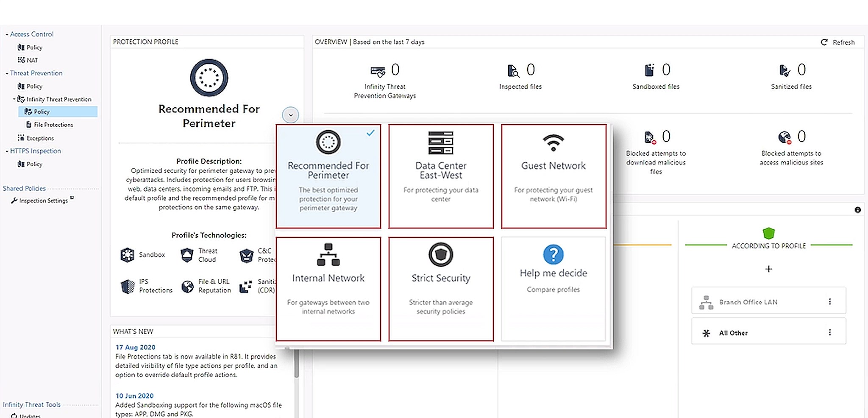
Task: Click the Infinity Threat Prevention Gateways icon
Action: click(x=378, y=71)
